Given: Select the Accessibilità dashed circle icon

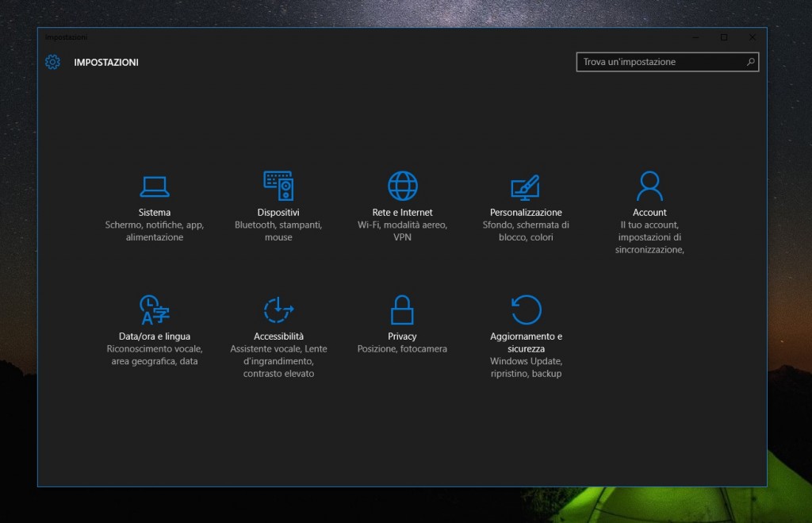Looking at the screenshot, I should pyautogui.click(x=278, y=310).
